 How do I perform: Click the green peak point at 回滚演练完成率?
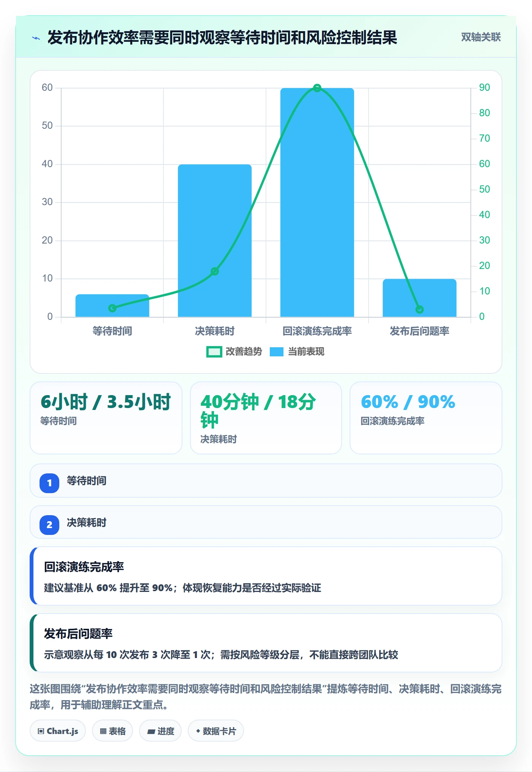(x=317, y=88)
